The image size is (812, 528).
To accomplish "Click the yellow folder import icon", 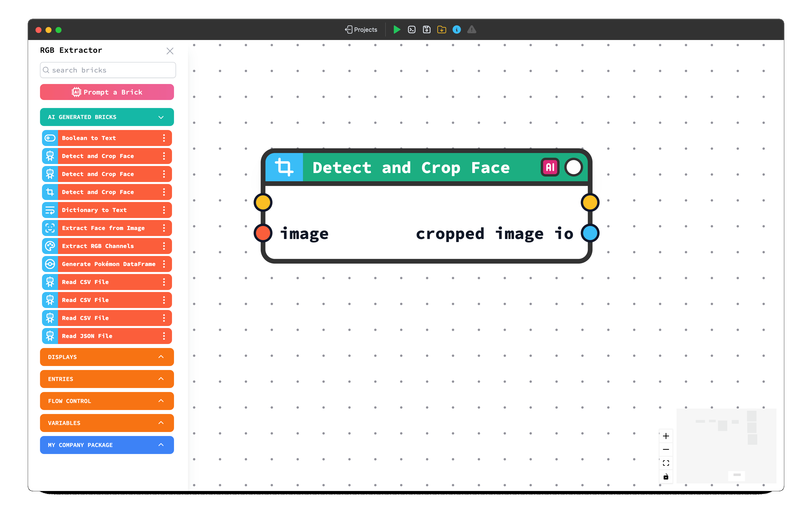I will pyautogui.click(x=441, y=30).
